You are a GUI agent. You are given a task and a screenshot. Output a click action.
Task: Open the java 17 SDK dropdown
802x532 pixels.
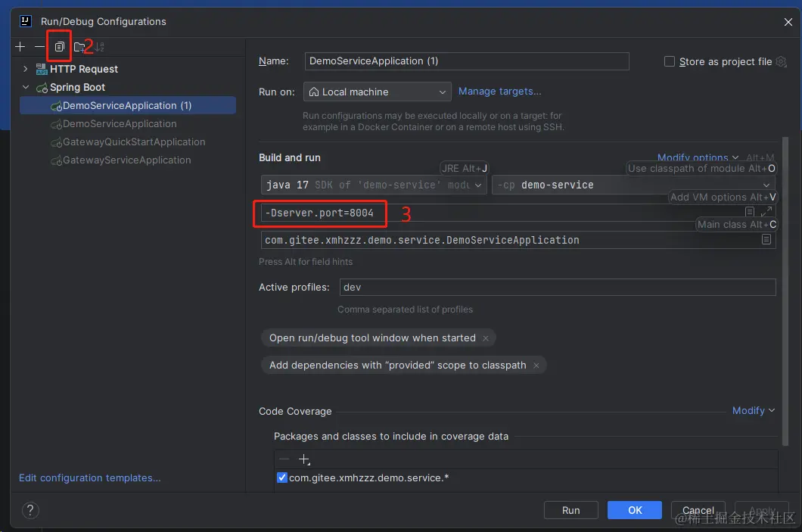pos(373,185)
